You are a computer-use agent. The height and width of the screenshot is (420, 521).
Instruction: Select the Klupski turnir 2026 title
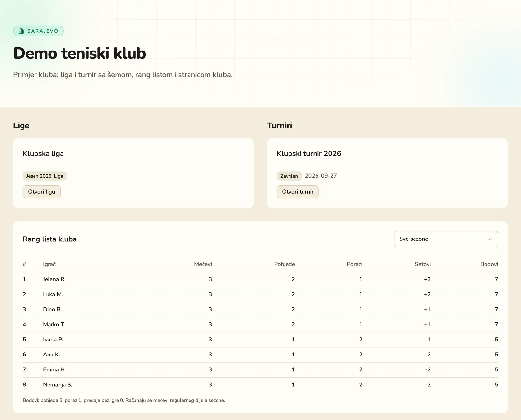point(309,153)
